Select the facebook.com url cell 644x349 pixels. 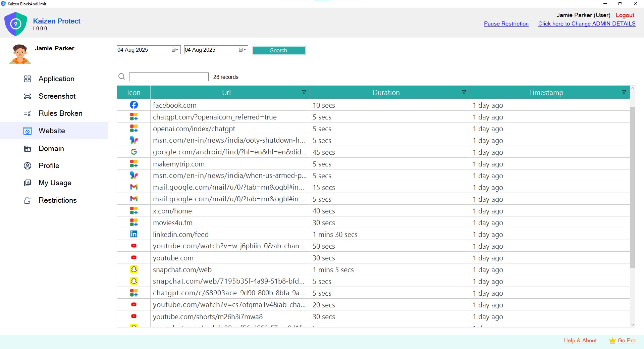(x=230, y=105)
